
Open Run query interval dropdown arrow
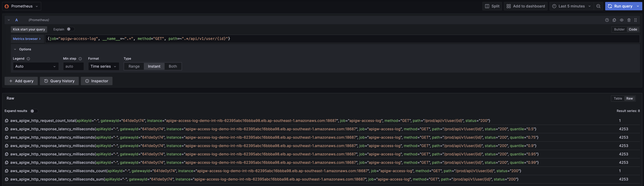coord(638,6)
